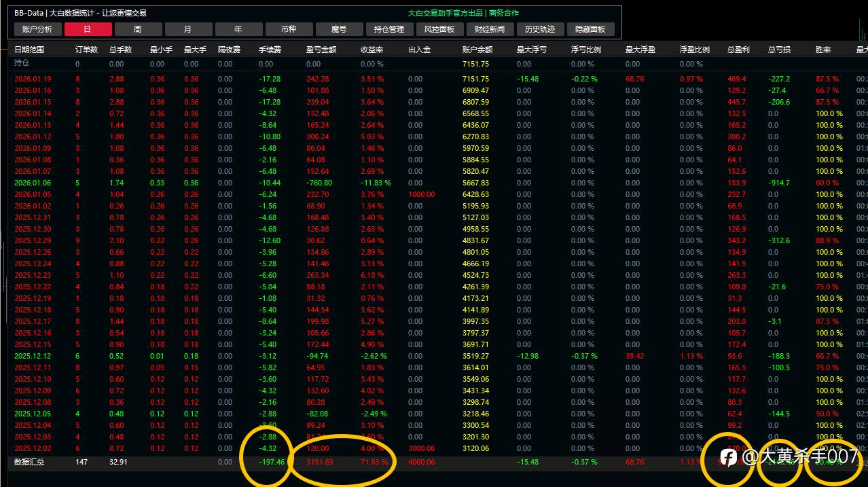The height and width of the screenshot is (487, 868).
Task: Click the 盈亏金额 column header
Action: pyautogui.click(x=321, y=50)
